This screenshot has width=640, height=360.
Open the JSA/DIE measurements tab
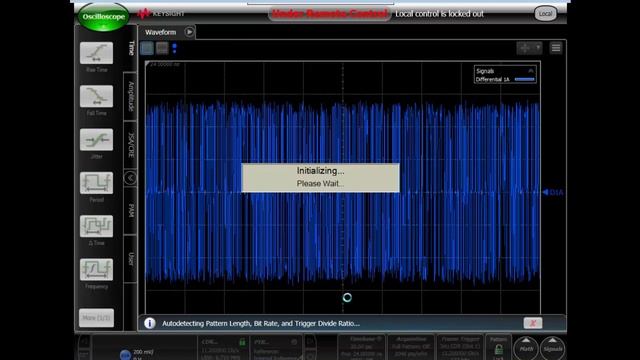(x=131, y=145)
